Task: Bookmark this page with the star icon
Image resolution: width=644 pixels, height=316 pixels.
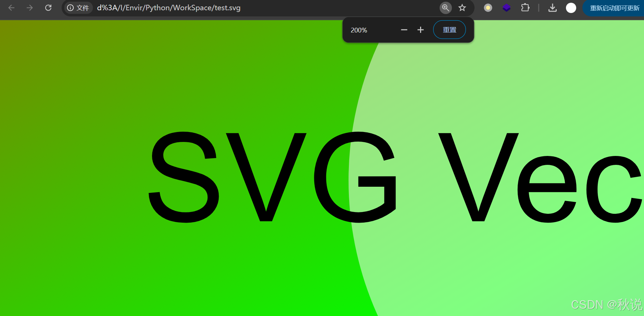Action: pyautogui.click(x=462, y=8)
